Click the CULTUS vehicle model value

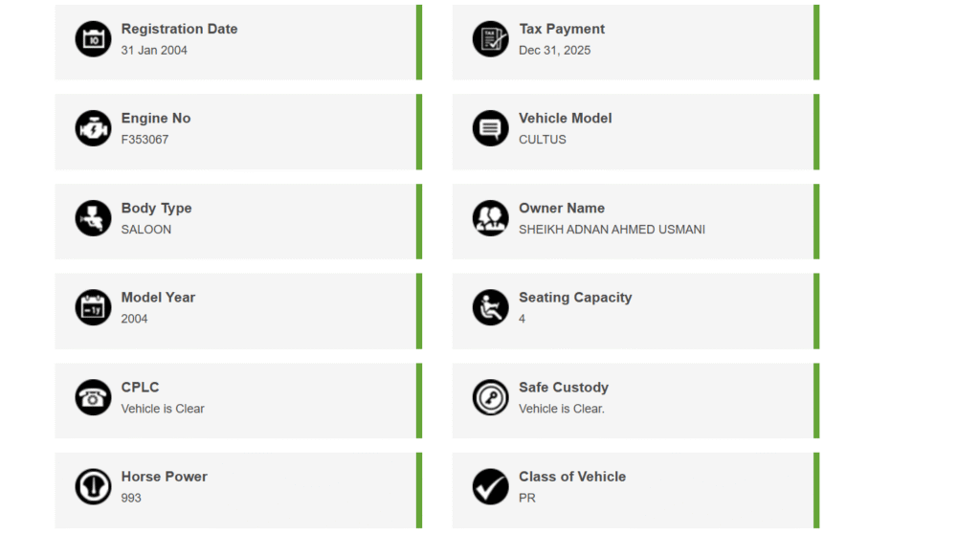(542, 140)
